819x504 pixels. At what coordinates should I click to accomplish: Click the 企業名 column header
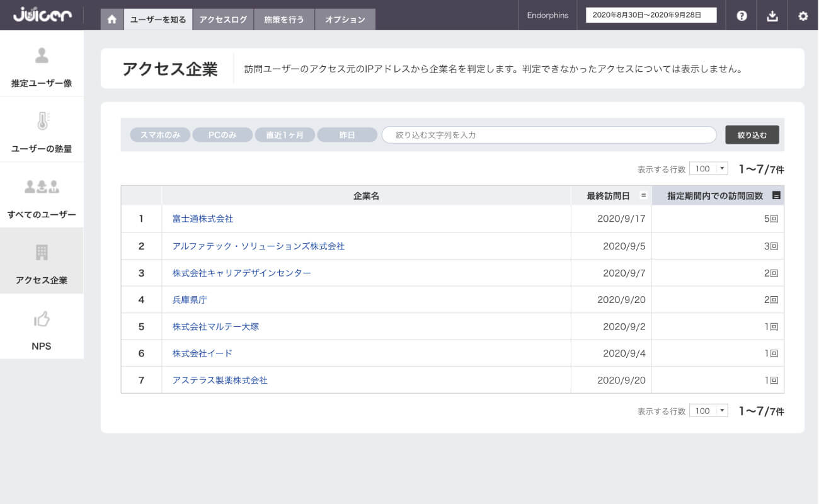(x=367, y=196)
